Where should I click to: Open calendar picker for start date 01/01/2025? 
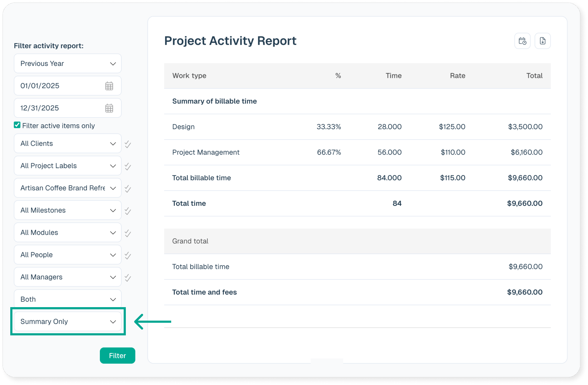point(109,86)
